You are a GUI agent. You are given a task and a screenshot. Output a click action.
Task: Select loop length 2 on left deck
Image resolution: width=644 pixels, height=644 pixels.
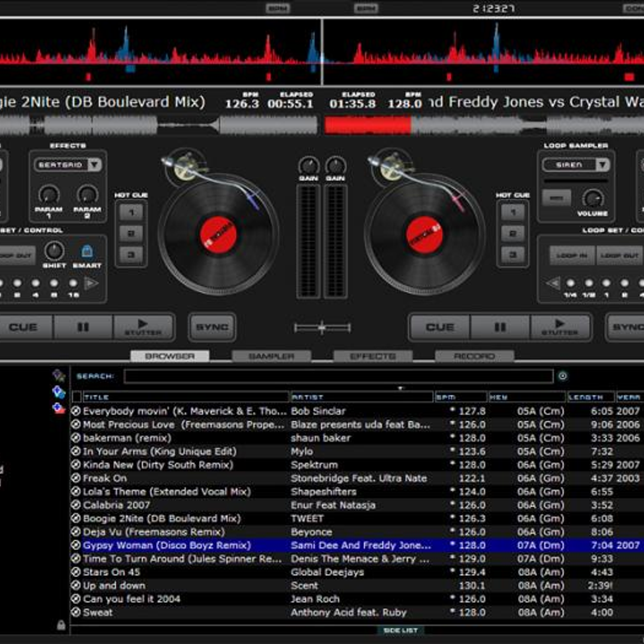[17, 283]
